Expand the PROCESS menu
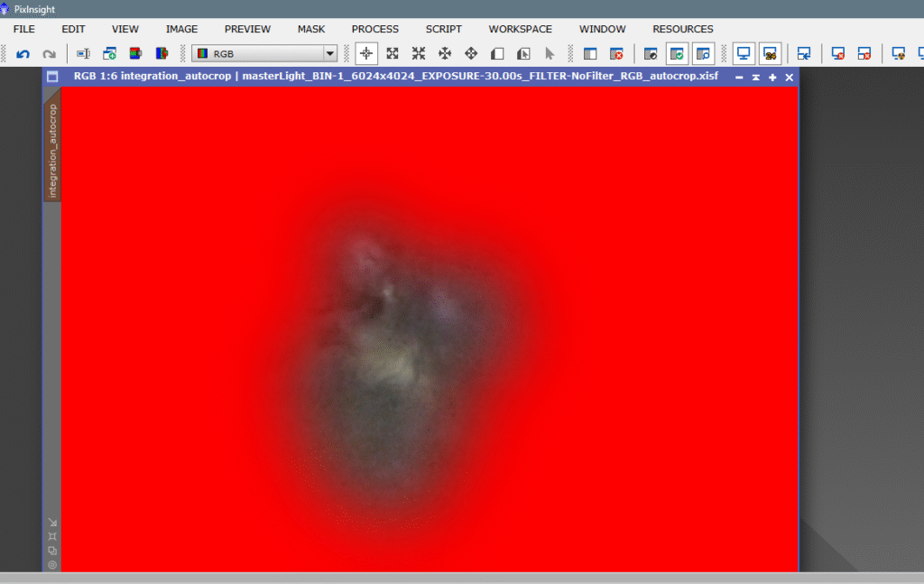Viewport: 924px width, 584px height. click(x=374, y=29)
